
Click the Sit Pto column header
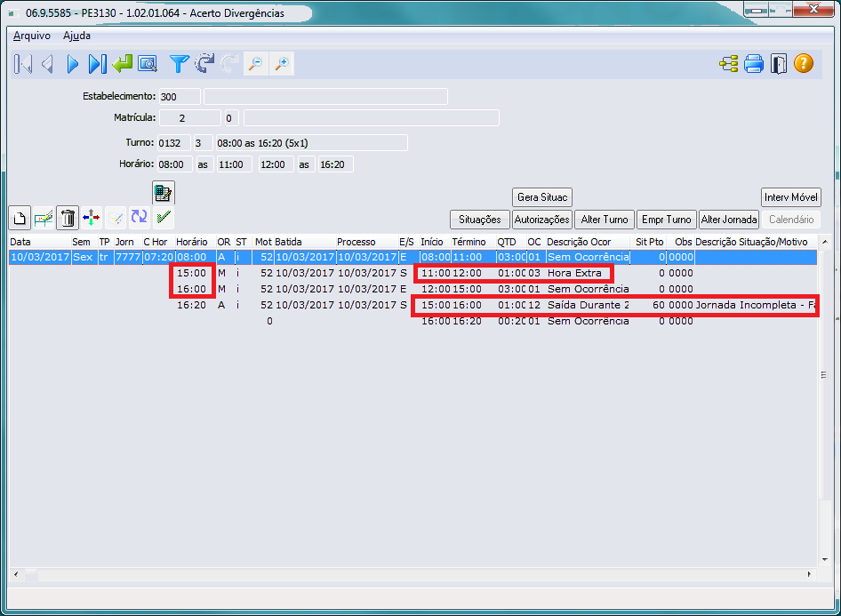650,242
